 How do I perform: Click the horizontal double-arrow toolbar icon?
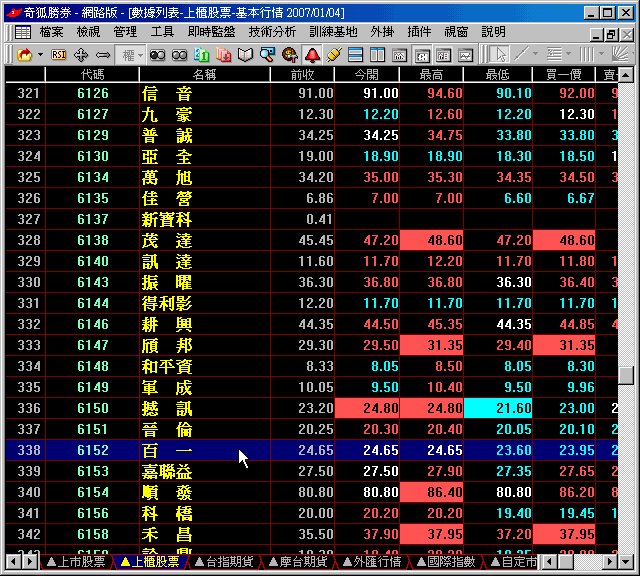(102, 55)
